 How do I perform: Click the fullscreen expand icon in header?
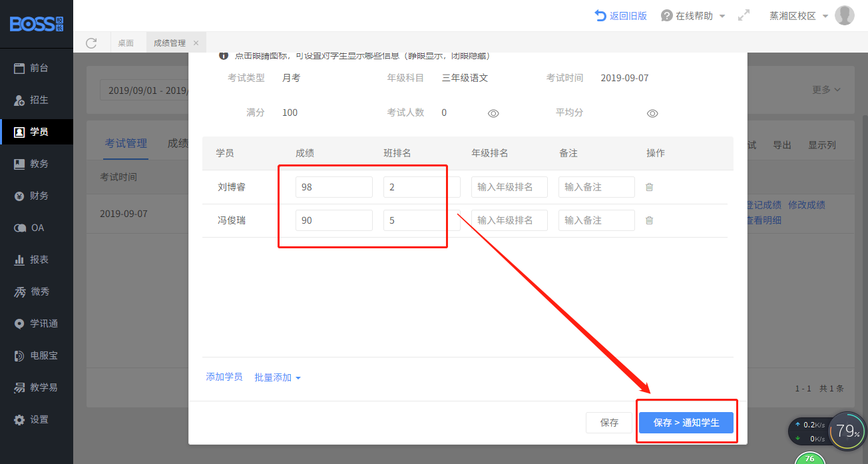tap(744, 15)
